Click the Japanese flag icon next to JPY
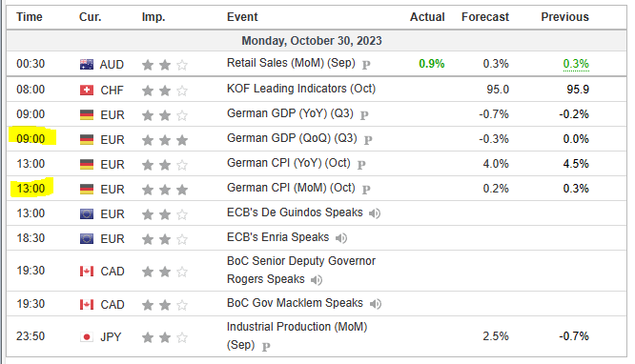This screenshot has height=364, width=635. tap(87, 337)
